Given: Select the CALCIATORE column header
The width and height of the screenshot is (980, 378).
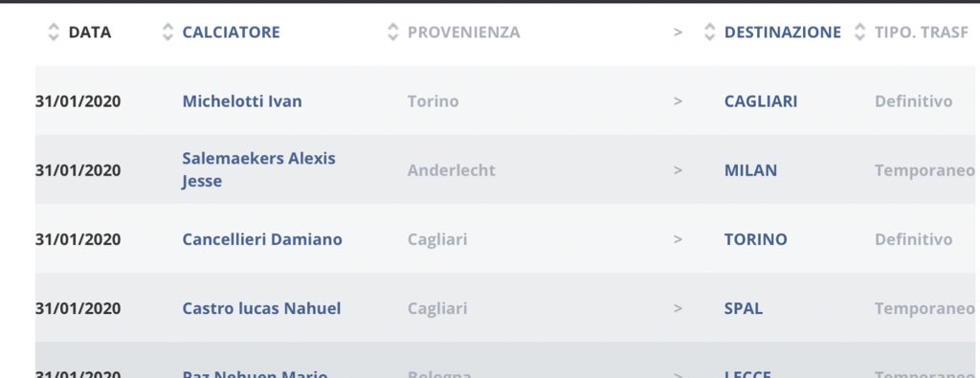Looking at the screenshot, I should click(x=232, y=33).
